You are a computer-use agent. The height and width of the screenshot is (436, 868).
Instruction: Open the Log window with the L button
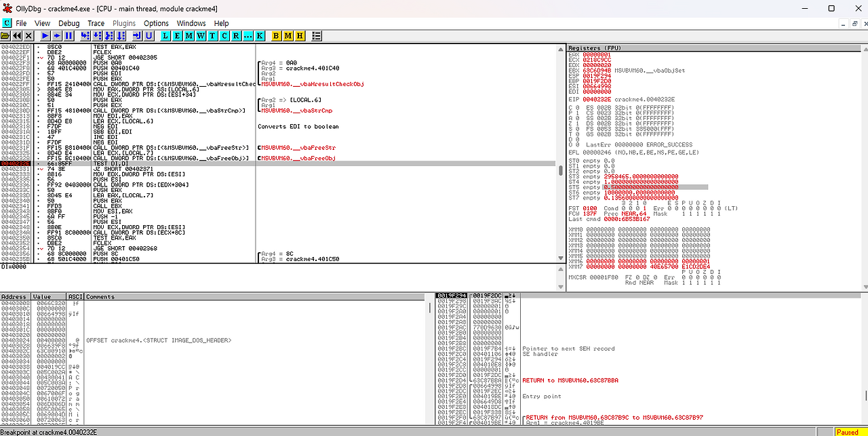(166, 35)
